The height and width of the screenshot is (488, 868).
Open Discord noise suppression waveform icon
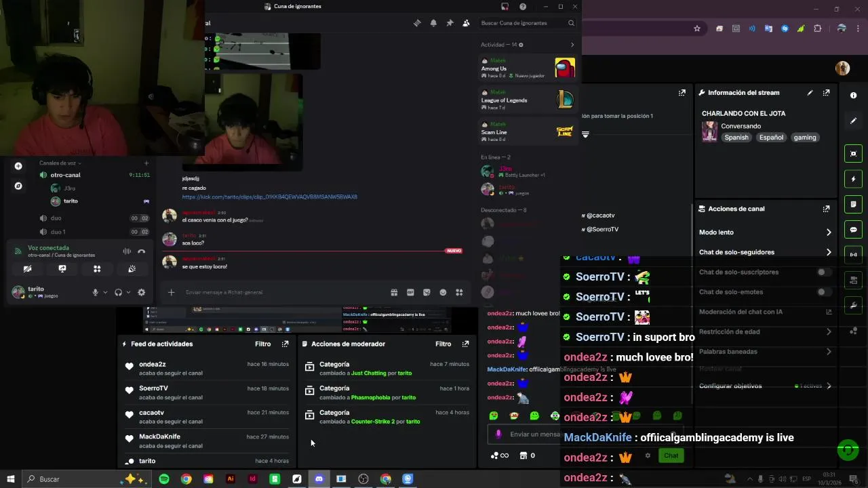127,251
